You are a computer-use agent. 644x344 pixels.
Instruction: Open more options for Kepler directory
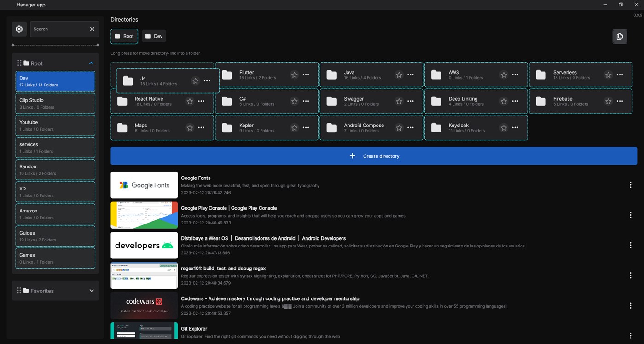[x=306, y=127]
